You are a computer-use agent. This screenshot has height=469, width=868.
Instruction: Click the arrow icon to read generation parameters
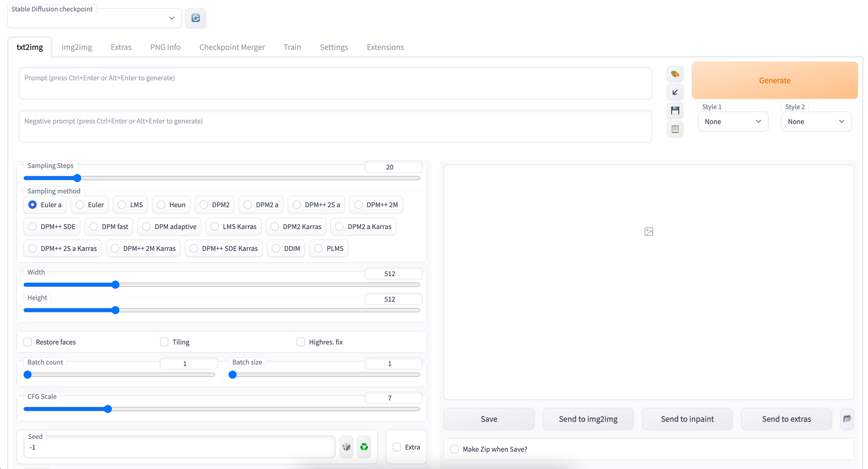click(675, 92)
